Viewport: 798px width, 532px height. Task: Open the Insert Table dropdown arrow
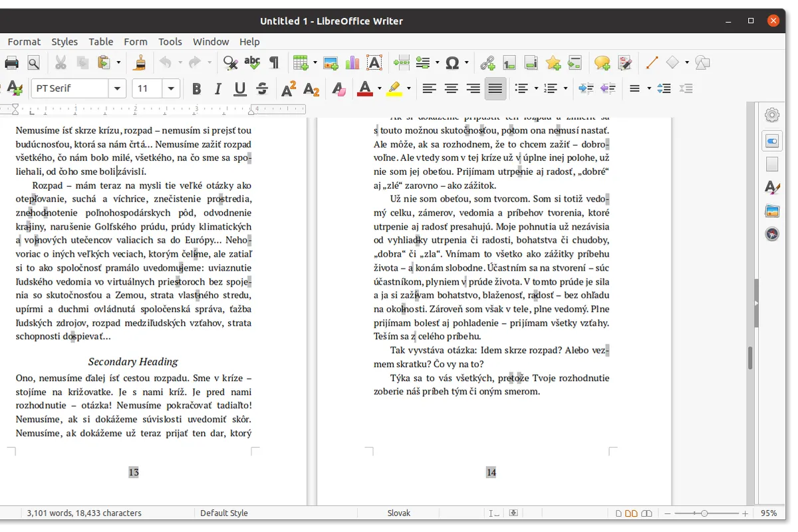[315, 63]
